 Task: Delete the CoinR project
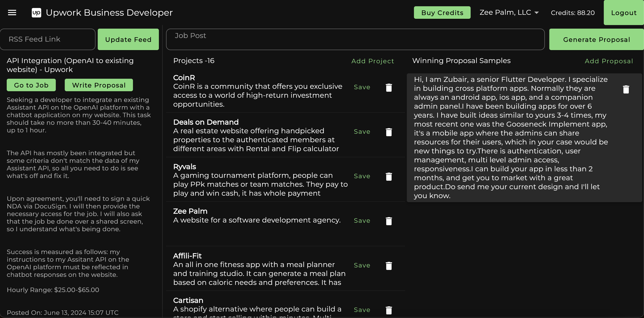coord(389,87)
